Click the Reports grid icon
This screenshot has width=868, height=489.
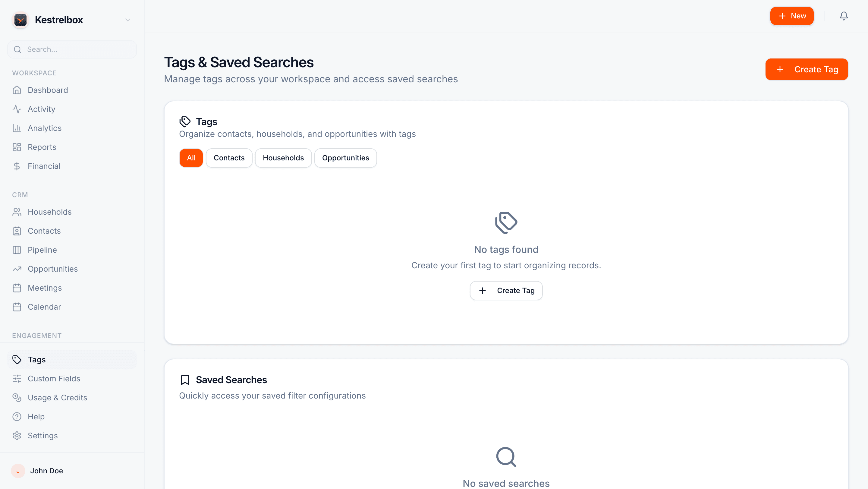[x=17, y=147]
